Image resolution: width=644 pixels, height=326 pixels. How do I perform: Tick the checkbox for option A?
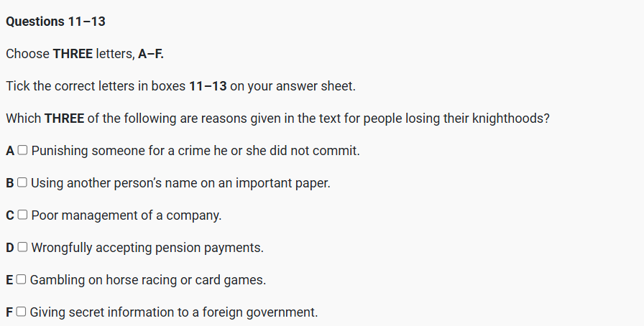[23, 151]
